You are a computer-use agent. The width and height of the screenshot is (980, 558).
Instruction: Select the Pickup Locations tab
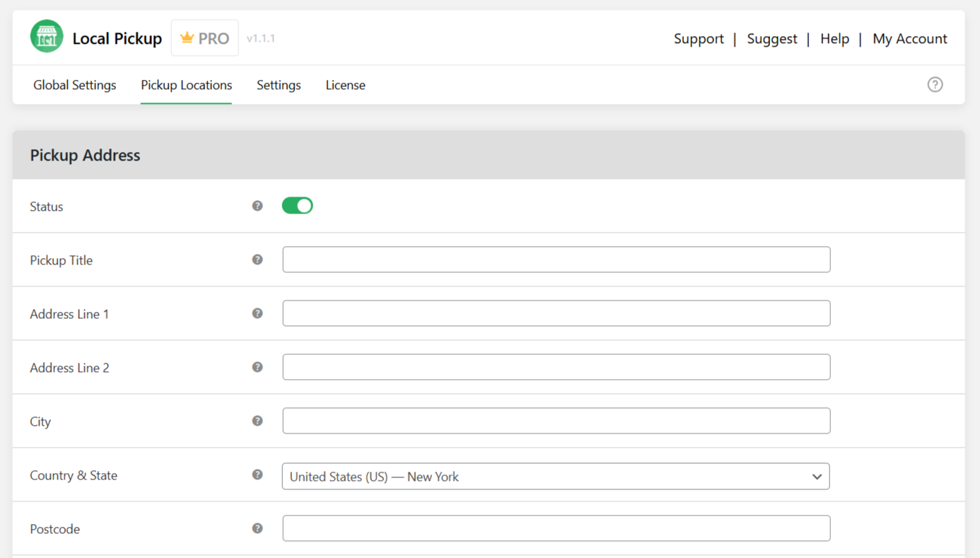tap(186, 85)
